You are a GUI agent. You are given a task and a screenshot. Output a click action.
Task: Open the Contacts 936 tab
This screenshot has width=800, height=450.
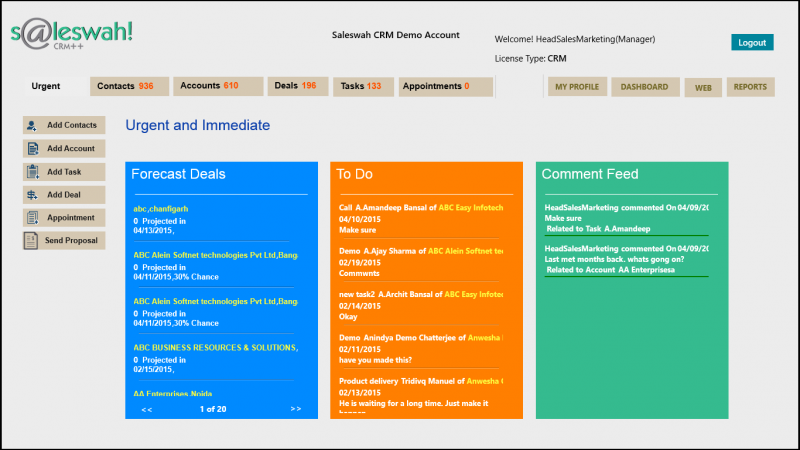click(130, 86)
